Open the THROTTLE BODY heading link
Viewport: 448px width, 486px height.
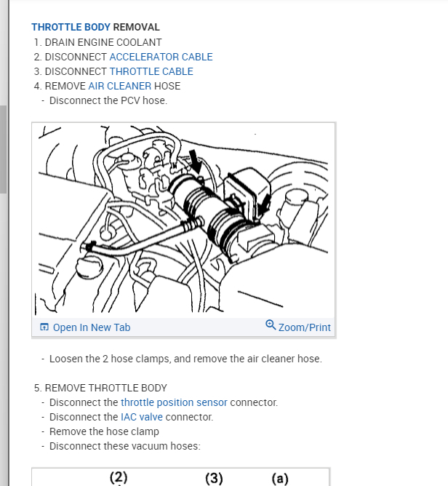(x=71, y=27)
